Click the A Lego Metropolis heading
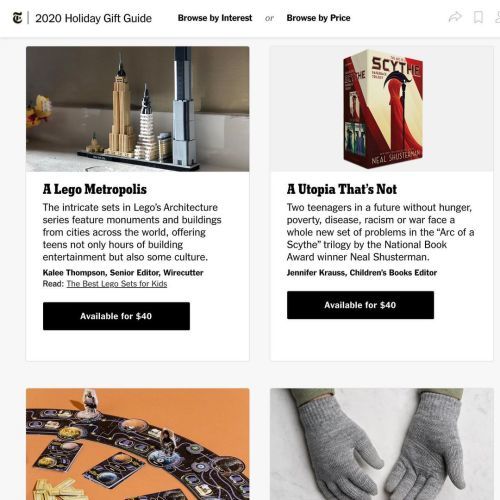 tap(95, 189)
